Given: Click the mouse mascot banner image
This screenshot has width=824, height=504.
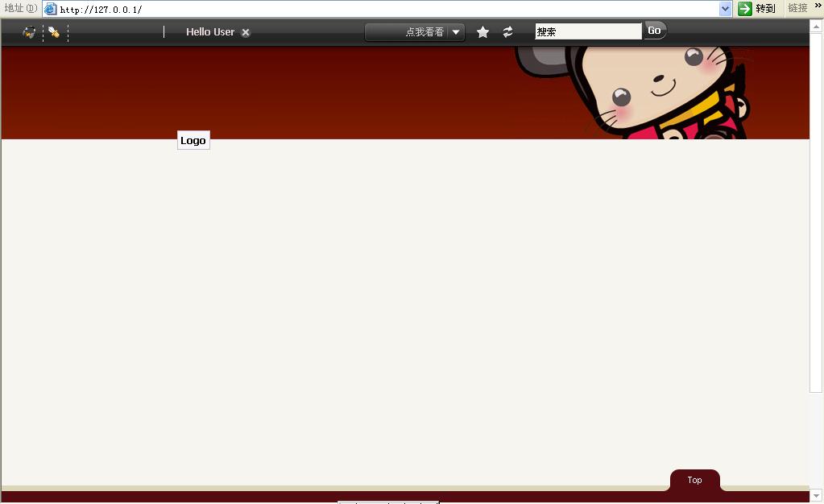Looking at the screenshot, I should (x=634, y=93).
